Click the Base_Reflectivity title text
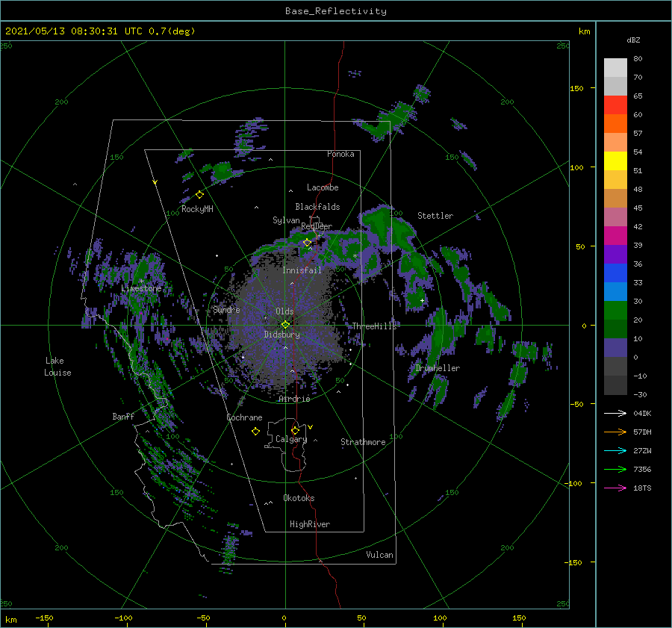This screenshot has height=628, width=672. 336,11
